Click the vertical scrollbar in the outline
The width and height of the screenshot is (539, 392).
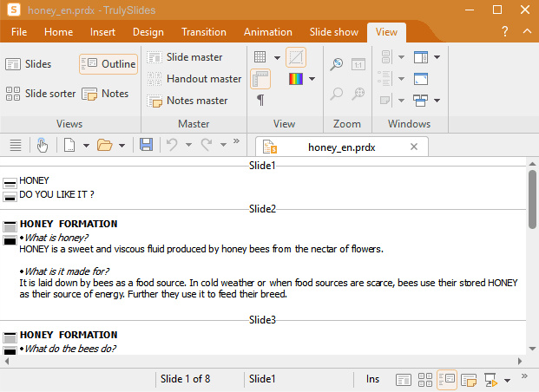click(x=532, y=260)
